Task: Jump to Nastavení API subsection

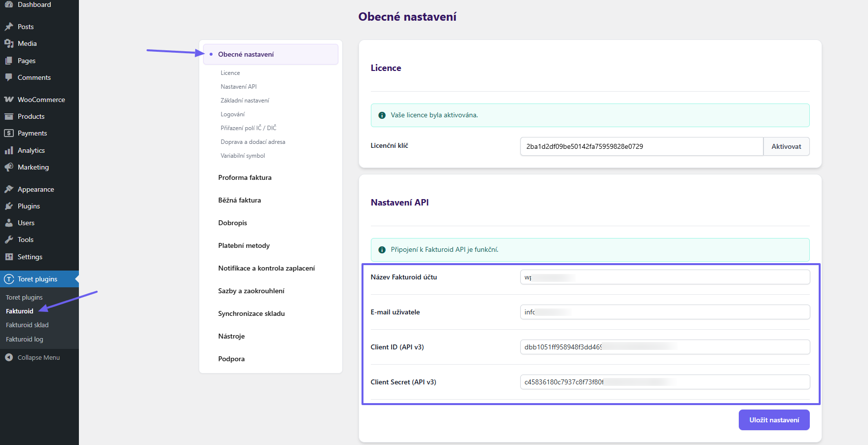Action: point(239,87)
